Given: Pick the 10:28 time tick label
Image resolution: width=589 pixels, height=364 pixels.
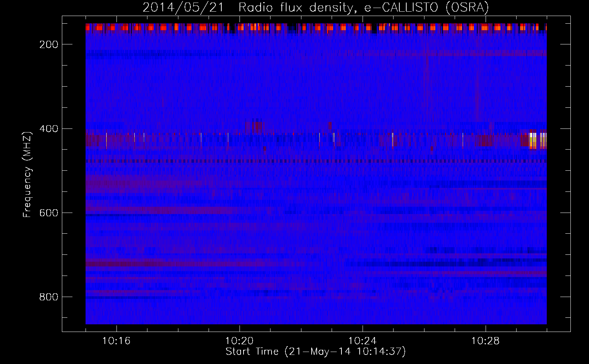Looking at the screenshot, I should pos(486,341).
